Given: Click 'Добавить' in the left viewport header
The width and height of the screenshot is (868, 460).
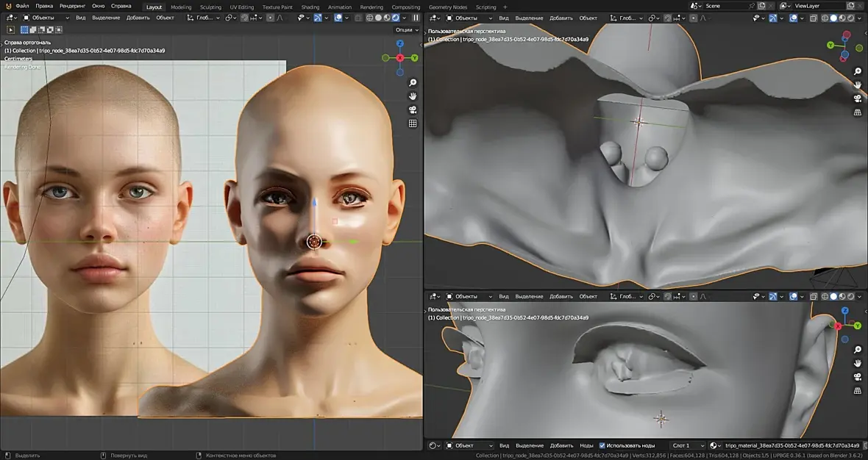Looking at the screenshot, I should (138, 18).
